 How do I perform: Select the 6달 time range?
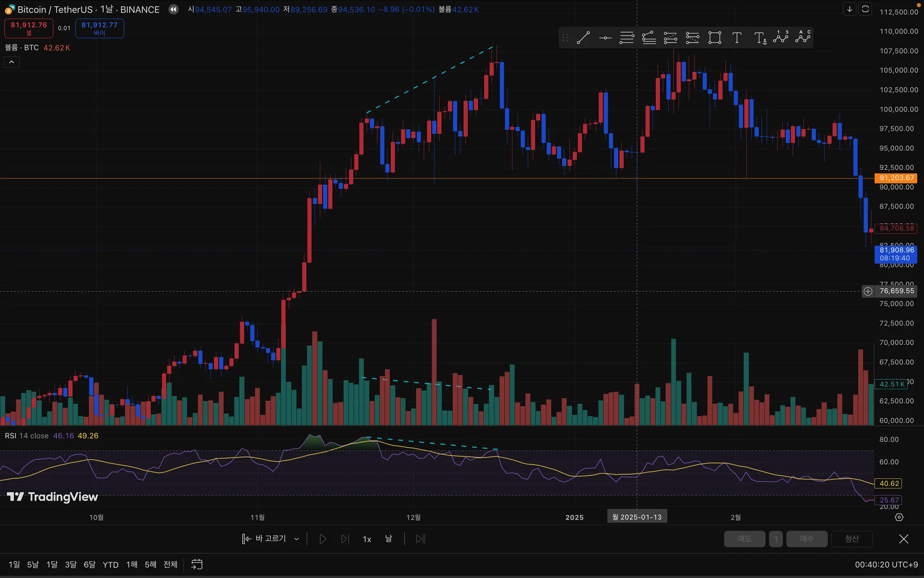(x=89, y=565)
